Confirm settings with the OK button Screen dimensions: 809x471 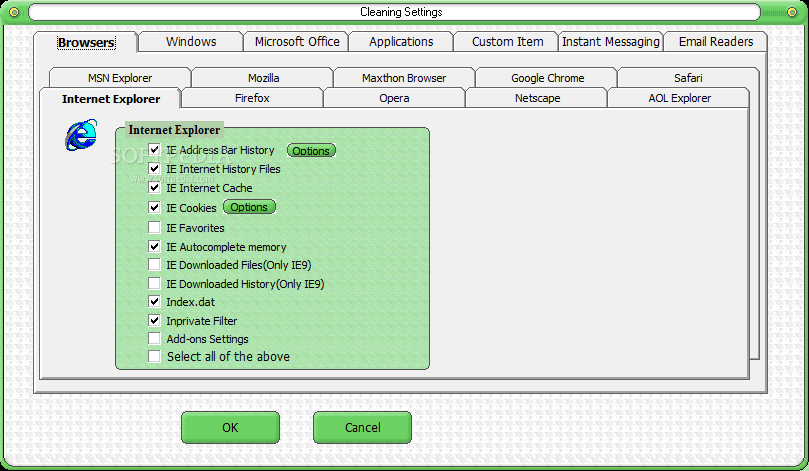pyautogui.click(x=230, y=427)
